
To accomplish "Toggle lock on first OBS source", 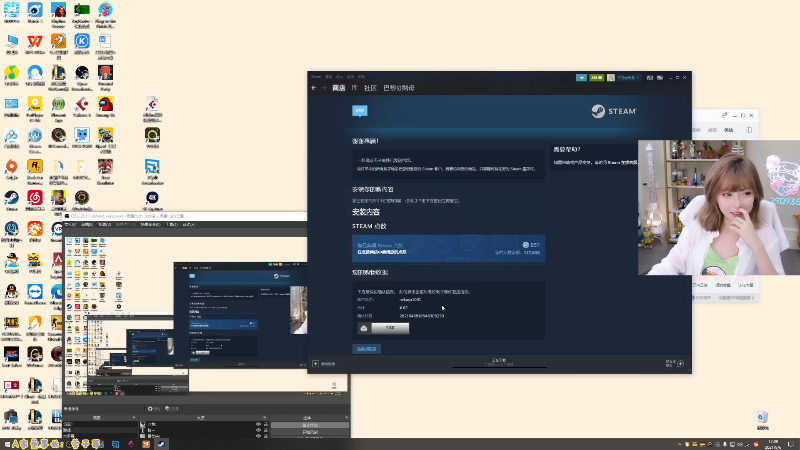I will (266, 424).
